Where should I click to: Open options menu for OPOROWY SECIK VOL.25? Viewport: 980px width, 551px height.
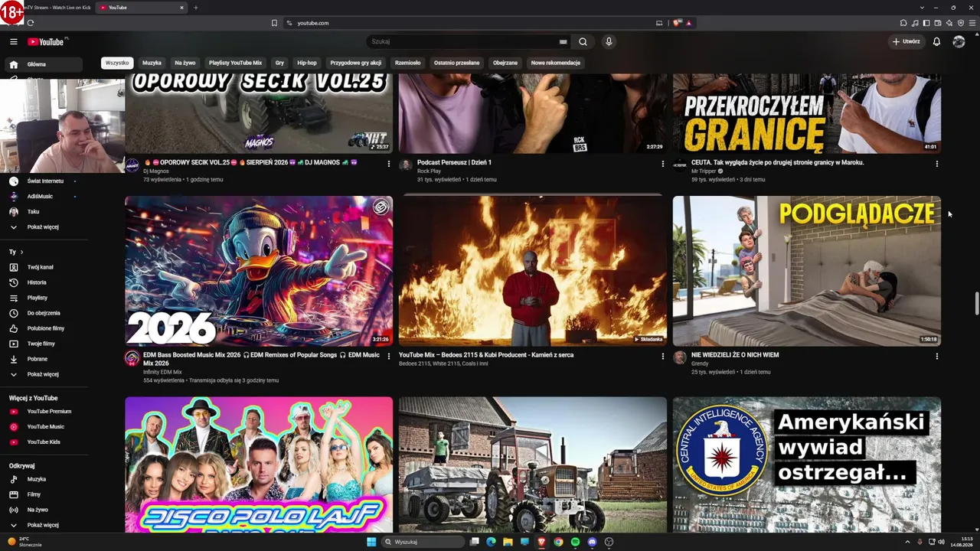coord(389,164)
